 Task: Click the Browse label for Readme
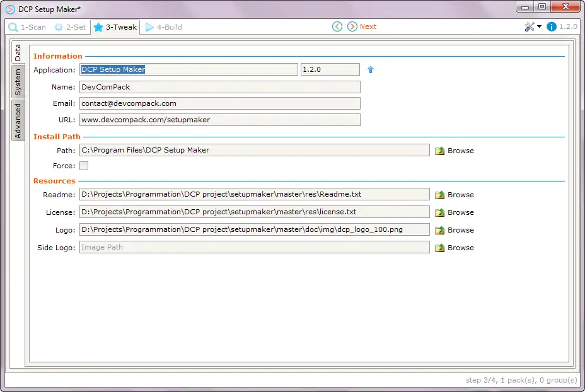point(461,195)
